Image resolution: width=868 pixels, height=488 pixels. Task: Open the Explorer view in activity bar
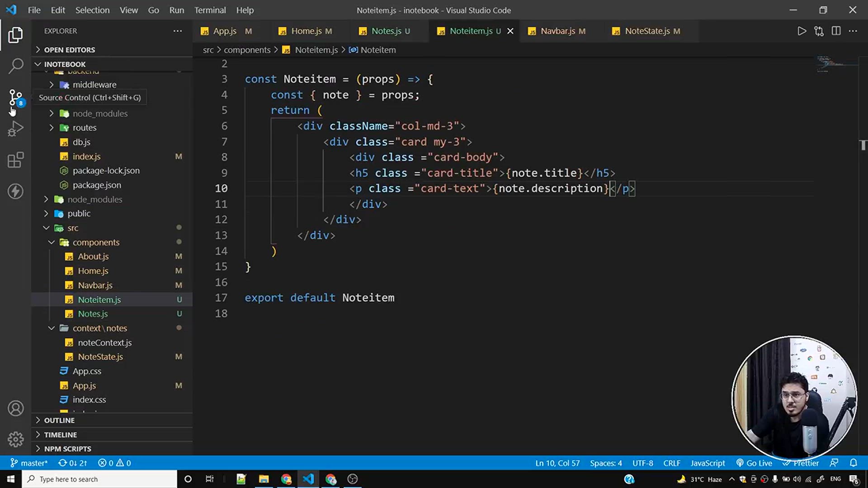[15, 35]
